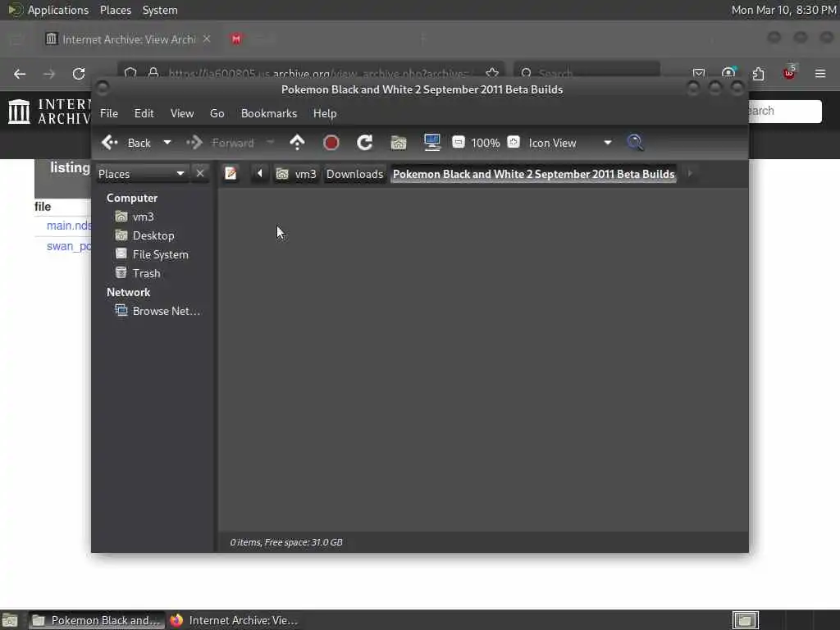Screen dimensions: 840x630
Task: Click the uBlock extension icon in Firefox
Action: (x=789, y=73)
